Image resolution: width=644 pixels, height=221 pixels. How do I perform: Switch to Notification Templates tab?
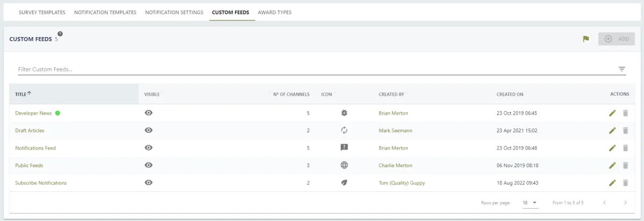pos(105,12)
